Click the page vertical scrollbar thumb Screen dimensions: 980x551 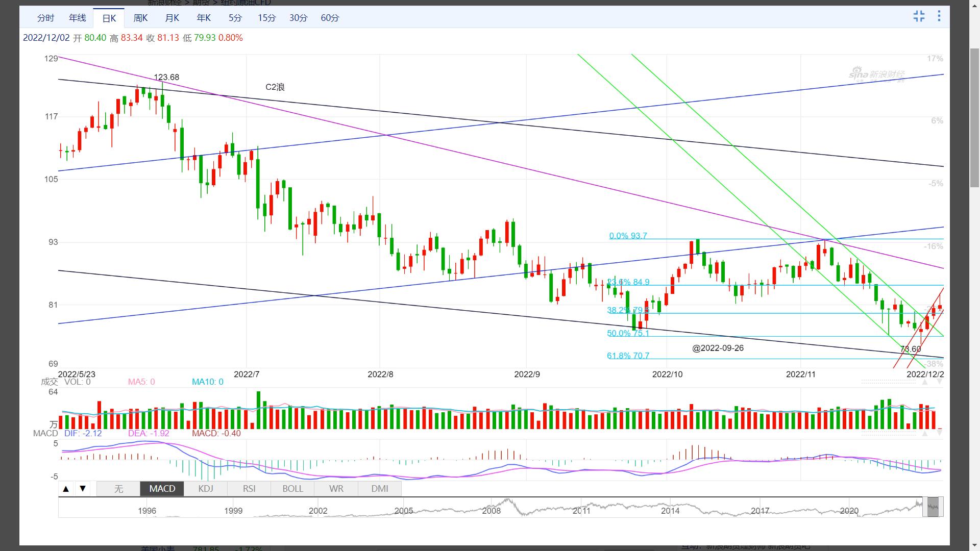[974, 117]
